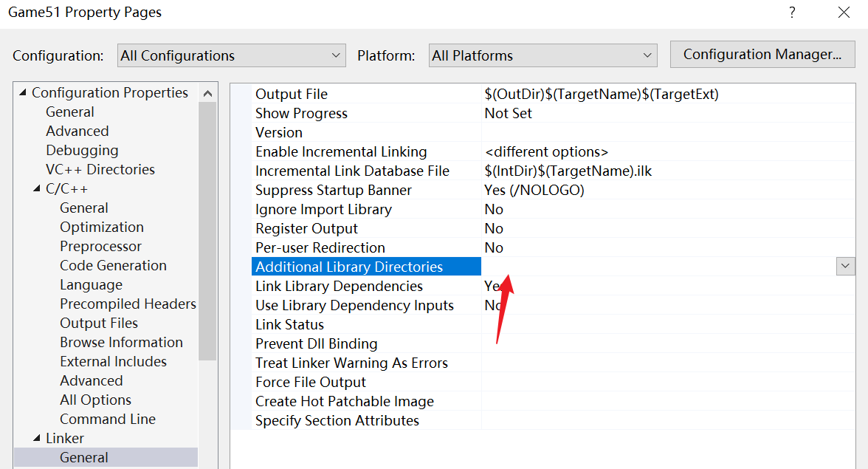868x469 pixels.
Task: Collapse the Linker tree node
Action: (x=37, y=439)
